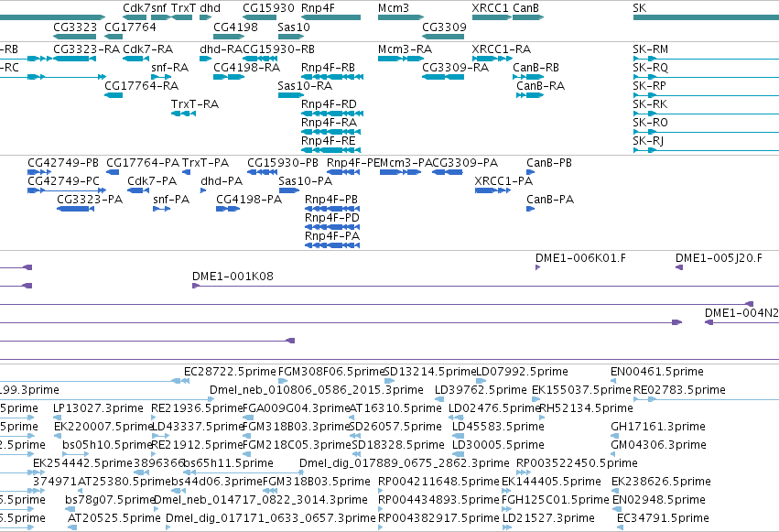The width and height of the screenshot is (779, 532).
Task: Click EST FGM308F06.5prime
Action: (x=331, y=372)
